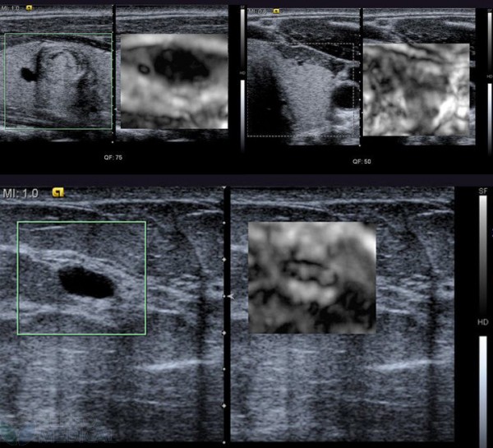Select the MI: 1.0 label in the bottom panel
Image resolution: width=493 pixels, height=448 pixels.
point(21,193)
